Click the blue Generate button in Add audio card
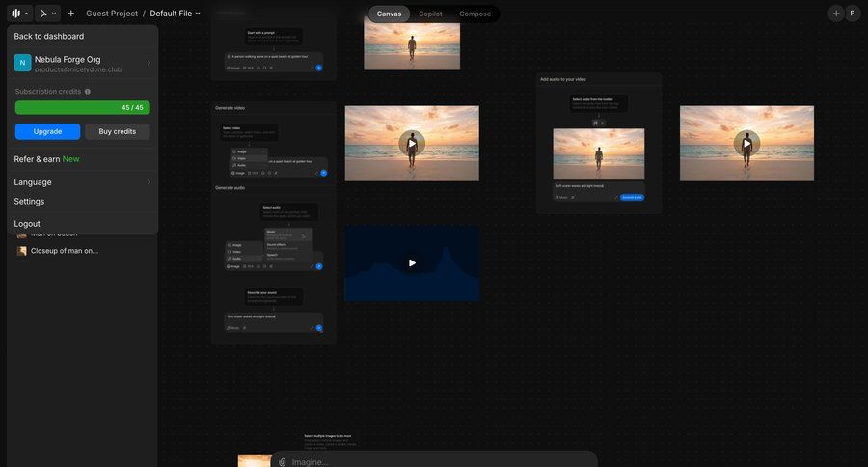Screen dimensions: 868x467 [632, 197]
